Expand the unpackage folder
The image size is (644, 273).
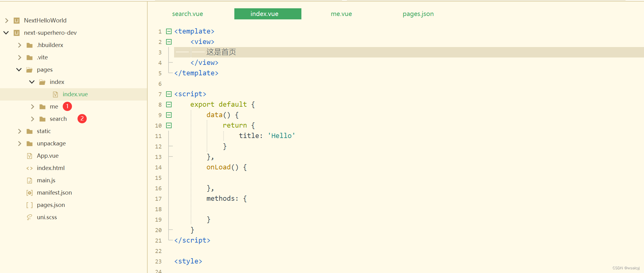point(19,144)
